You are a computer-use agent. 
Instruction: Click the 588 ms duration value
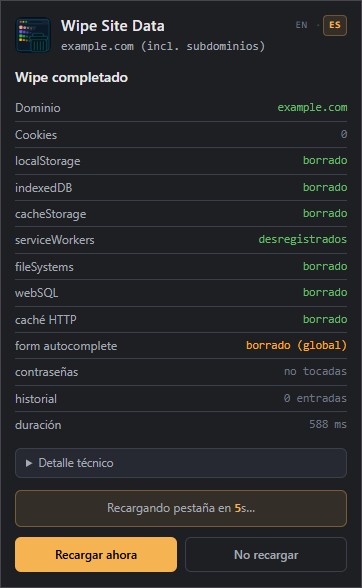(x=328, y=424)
